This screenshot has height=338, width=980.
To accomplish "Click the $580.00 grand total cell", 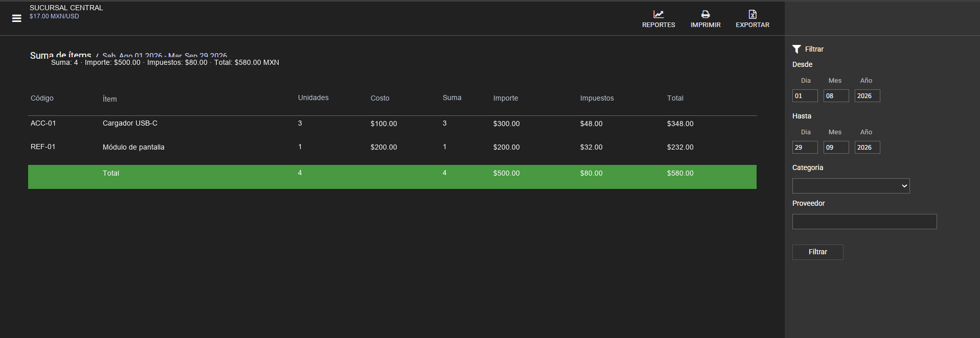I will (680, 173).
